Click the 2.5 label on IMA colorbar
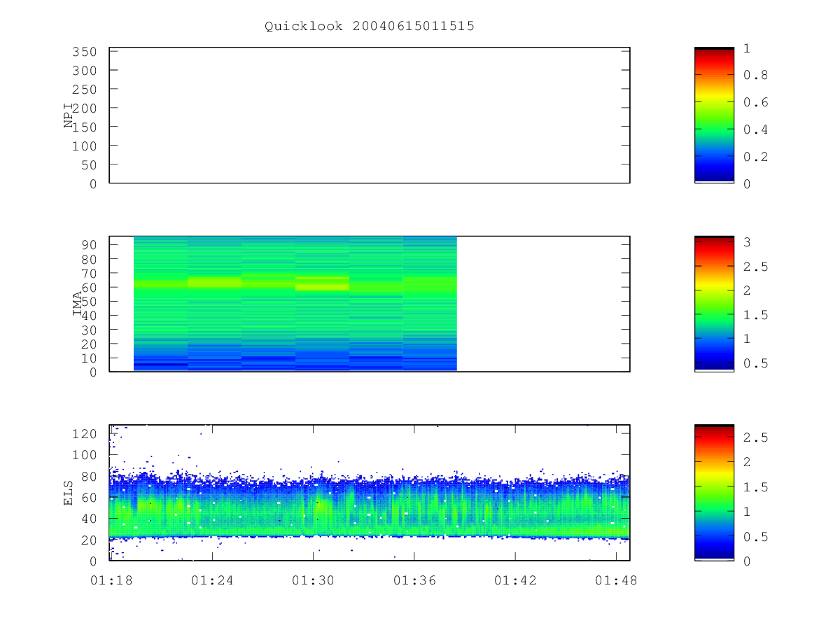 click(x=755, y=267)
